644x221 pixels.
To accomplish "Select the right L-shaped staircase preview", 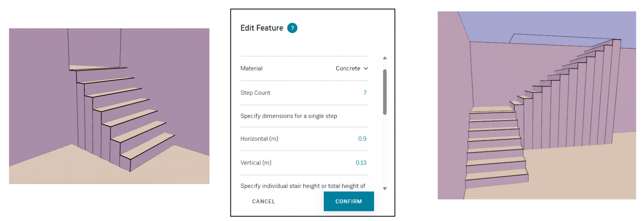I will [x=537, y=105].
